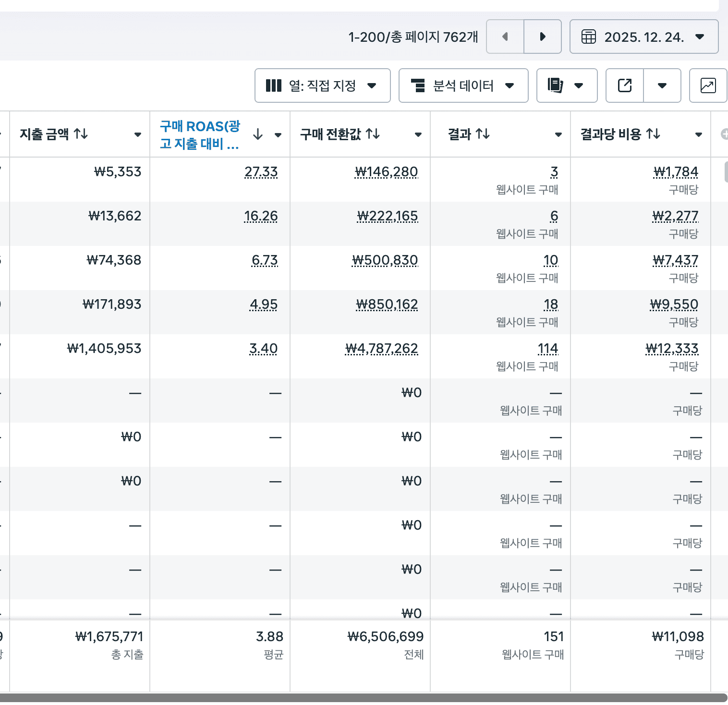Select spend amount ₩74,368

[114, 260]
